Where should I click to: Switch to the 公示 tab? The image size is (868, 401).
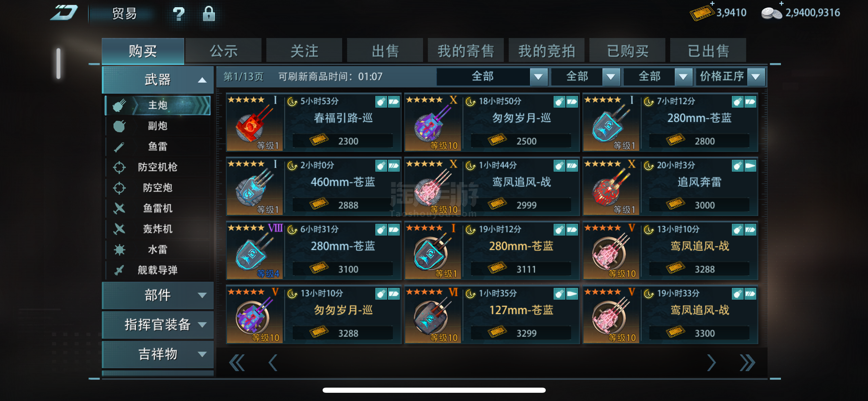[224, 51]
